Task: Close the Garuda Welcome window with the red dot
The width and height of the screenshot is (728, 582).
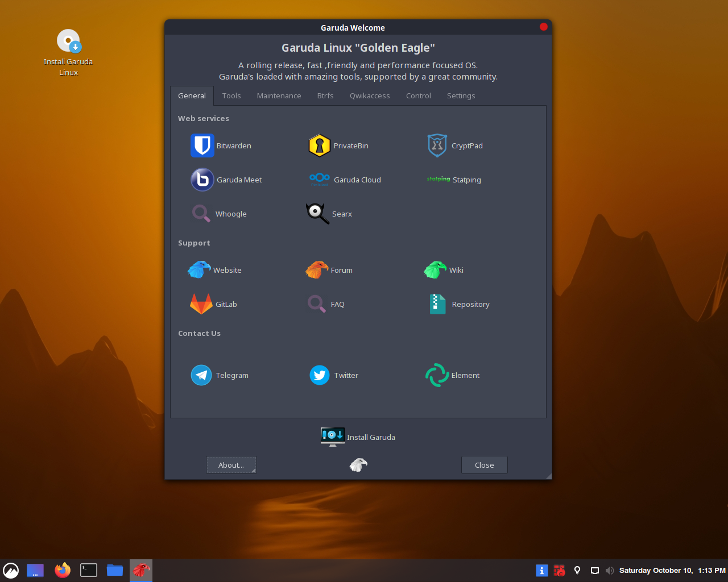Action: point(544,27)
